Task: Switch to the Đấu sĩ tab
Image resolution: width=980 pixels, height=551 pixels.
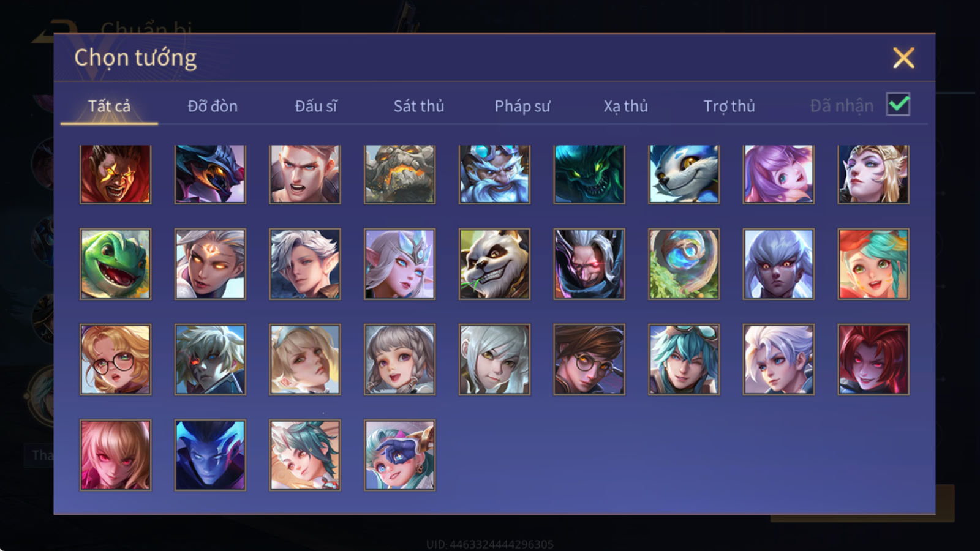Action: click(x=315, y=106)
